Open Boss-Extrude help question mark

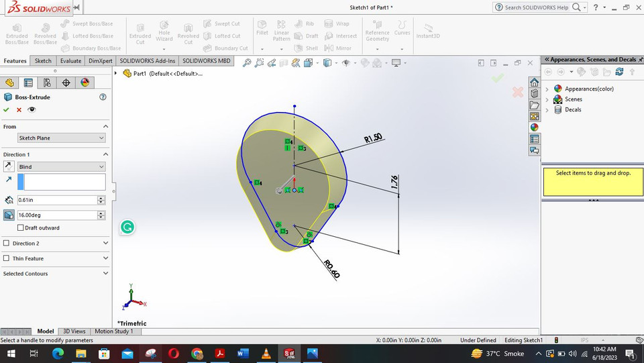point(103,97)
